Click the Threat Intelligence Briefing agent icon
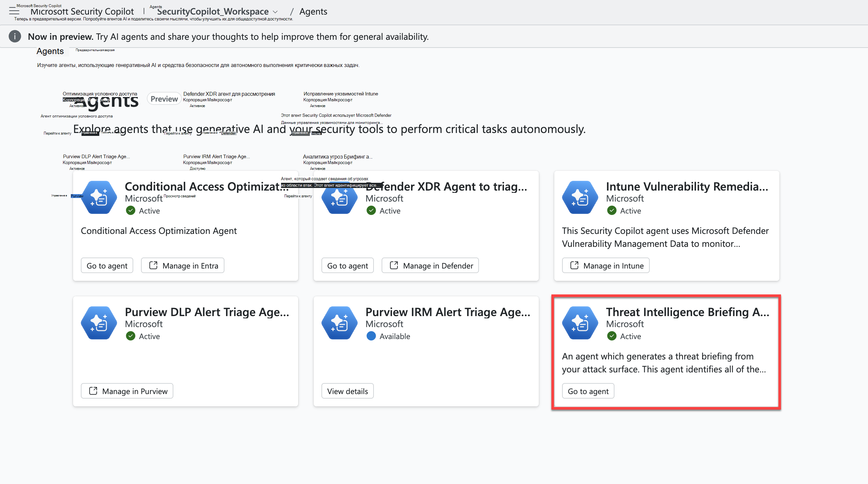Image resolution: width=868 pixels, height=484 pixels. point(580,323)
